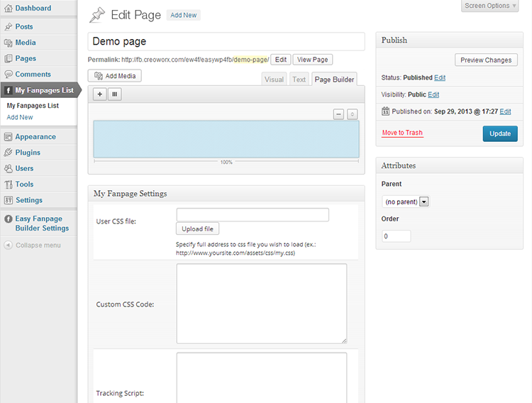The height and width of the screenshot is (403, 532).
Task: Click the 100% column width indicator
Action: click(x=226, y=162)
